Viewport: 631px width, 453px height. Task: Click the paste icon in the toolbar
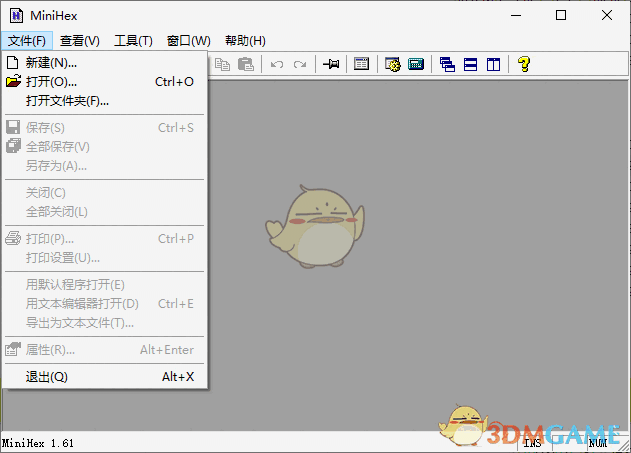(x=245, y=64)
